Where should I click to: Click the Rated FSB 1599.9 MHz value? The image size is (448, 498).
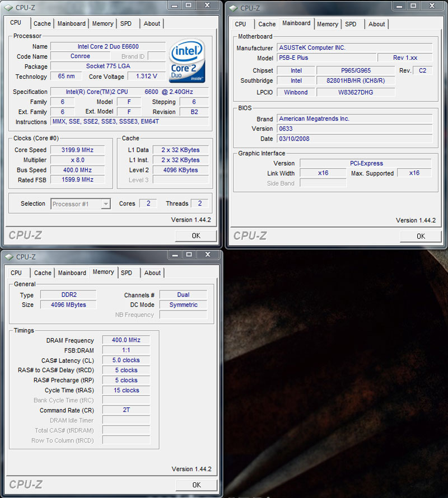click(77, 180)
